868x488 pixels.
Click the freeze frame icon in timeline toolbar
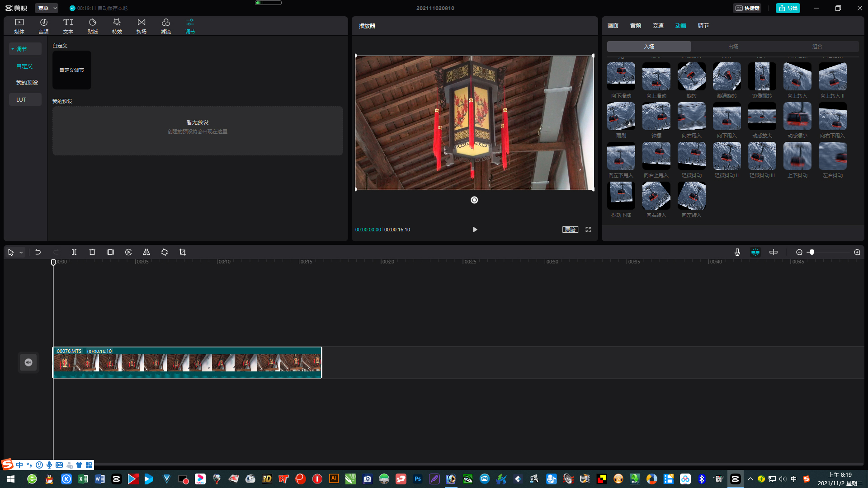(110, 252)
